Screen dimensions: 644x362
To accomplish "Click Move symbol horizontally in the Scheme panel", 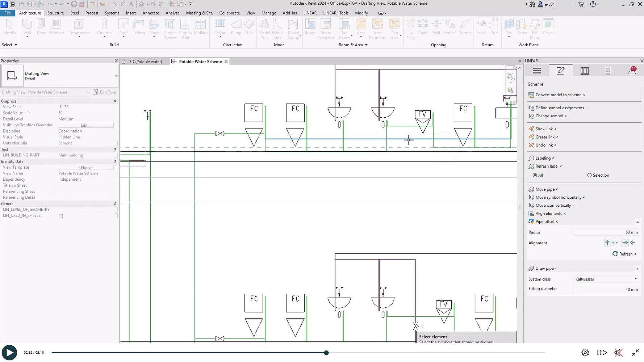I will (560, 197).
